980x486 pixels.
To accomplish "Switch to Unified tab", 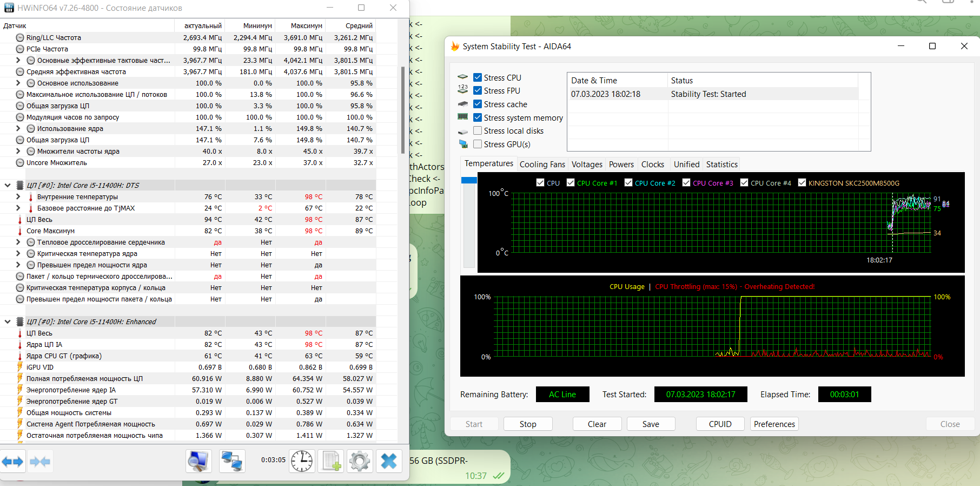I will pyautogui.click(x=686, y=165).
